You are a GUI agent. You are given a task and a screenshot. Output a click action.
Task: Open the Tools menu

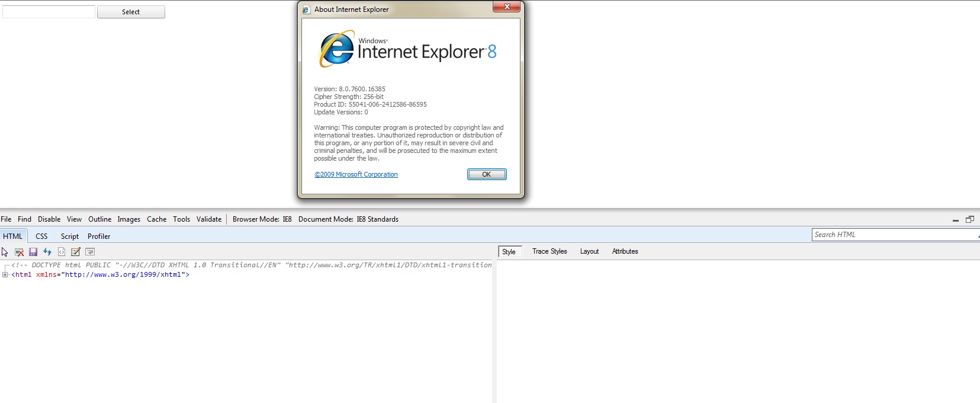(x=181, y=219)
